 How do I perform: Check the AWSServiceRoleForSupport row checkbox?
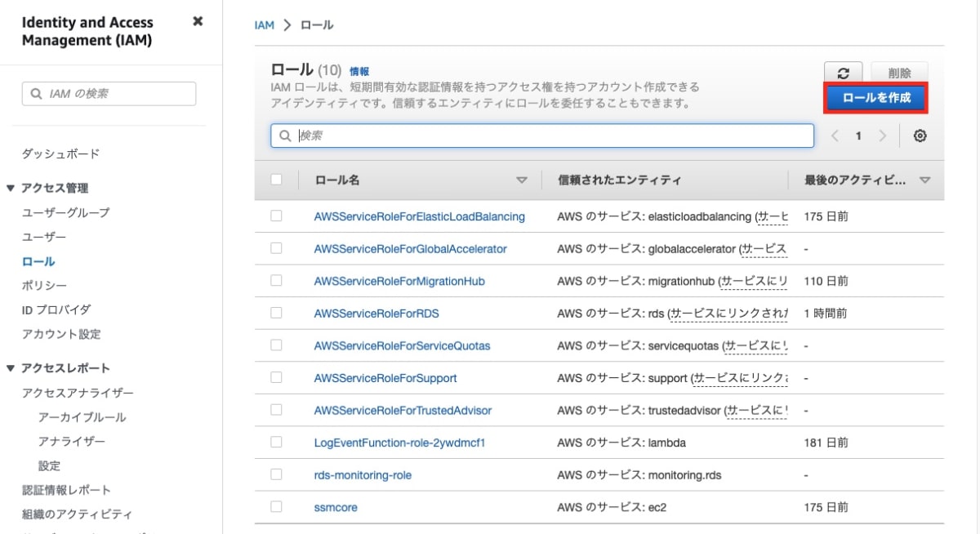(276, 377)
